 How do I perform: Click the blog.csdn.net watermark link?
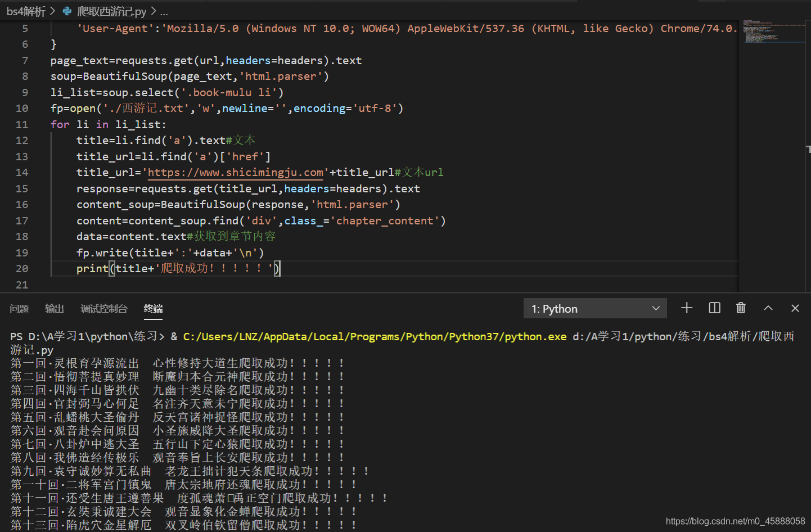coord(736,521)
